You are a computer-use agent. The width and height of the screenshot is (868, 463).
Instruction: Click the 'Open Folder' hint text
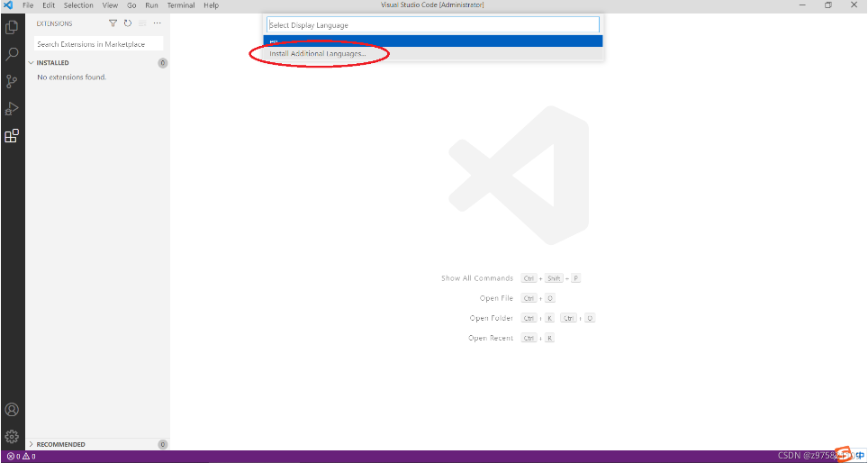pos(492,318)
